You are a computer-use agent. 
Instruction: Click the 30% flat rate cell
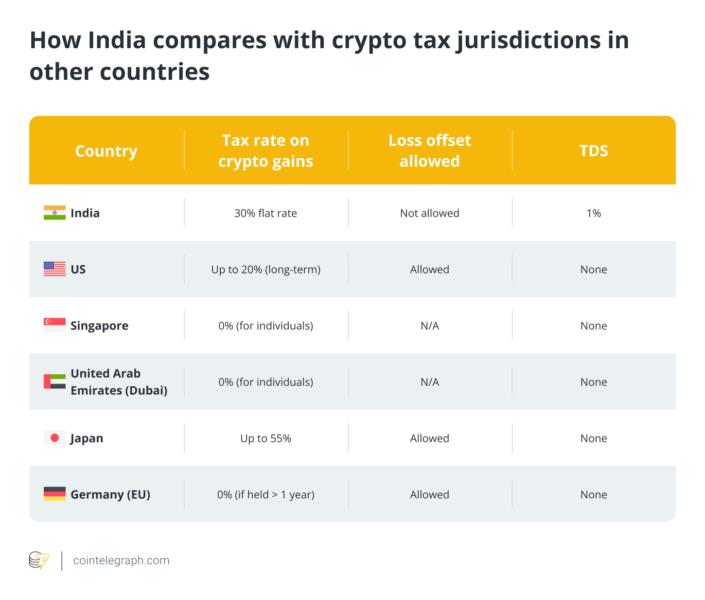266,213
